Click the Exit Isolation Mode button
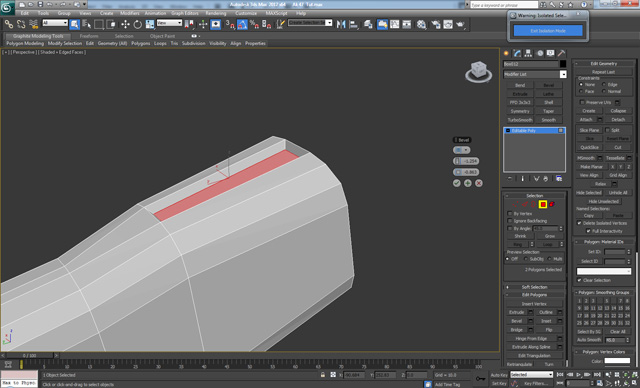Image resolution: width=640 pixels, height=388 pixels. click(548, 31)
